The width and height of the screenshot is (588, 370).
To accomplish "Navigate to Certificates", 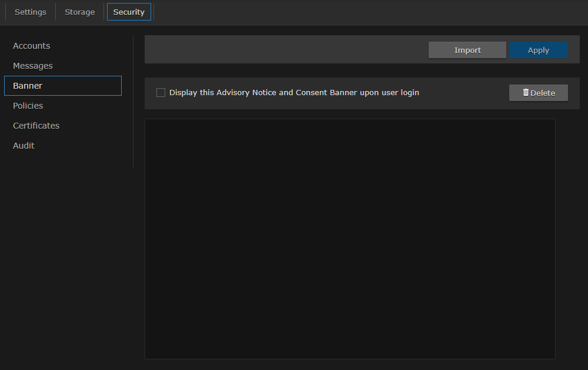I will pos(36,126).
